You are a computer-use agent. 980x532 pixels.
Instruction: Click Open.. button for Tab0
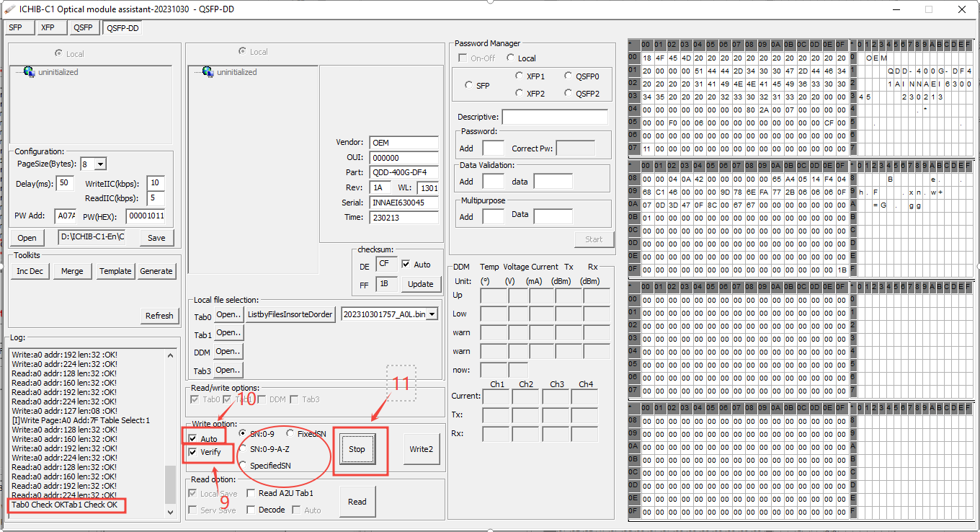pos(228,314)
